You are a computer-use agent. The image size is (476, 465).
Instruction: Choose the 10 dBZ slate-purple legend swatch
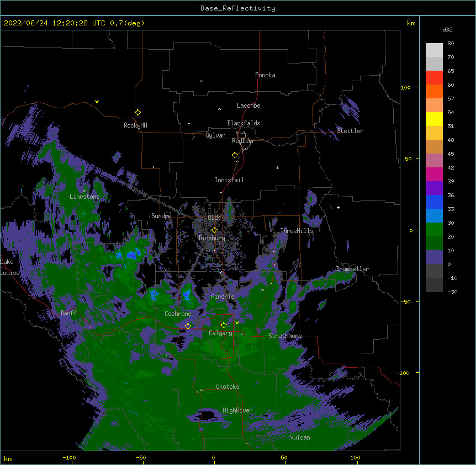(434, 257)
